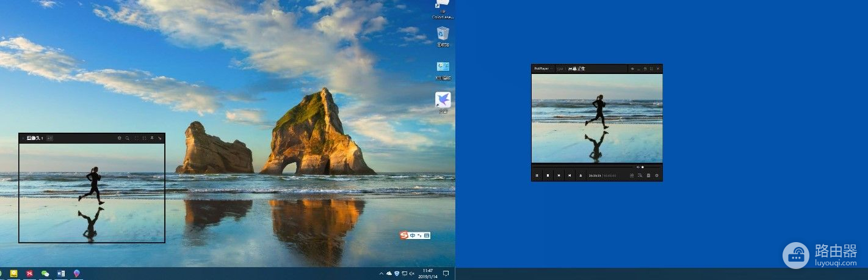Screen dimensions: 868x280
Task: Open WeChat from the taskbar
Action: (x=45, y=273)
